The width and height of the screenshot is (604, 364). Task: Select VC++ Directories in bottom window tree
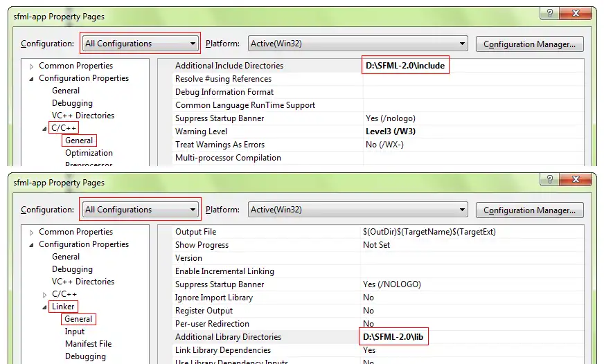tap(83, 282)
